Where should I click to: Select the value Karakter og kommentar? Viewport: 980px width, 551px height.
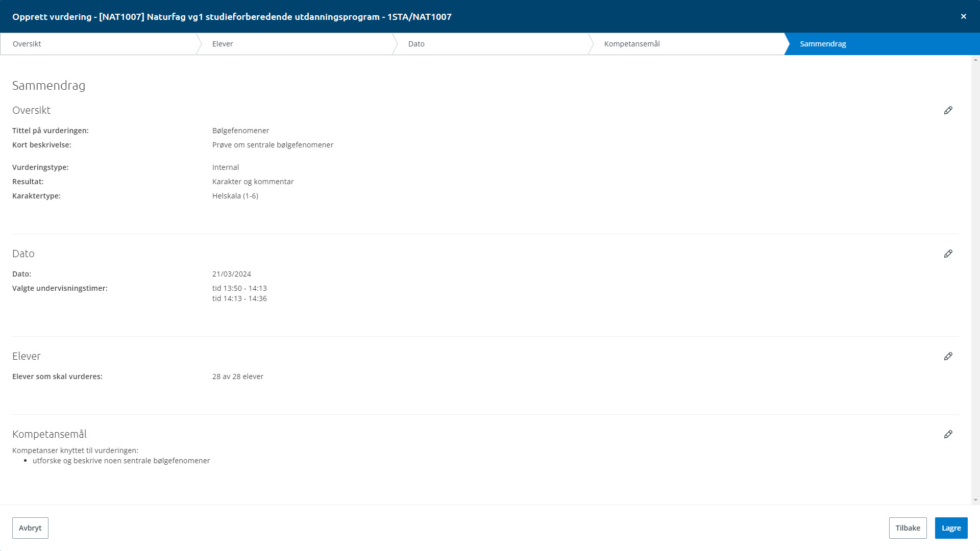click(253, 182)
